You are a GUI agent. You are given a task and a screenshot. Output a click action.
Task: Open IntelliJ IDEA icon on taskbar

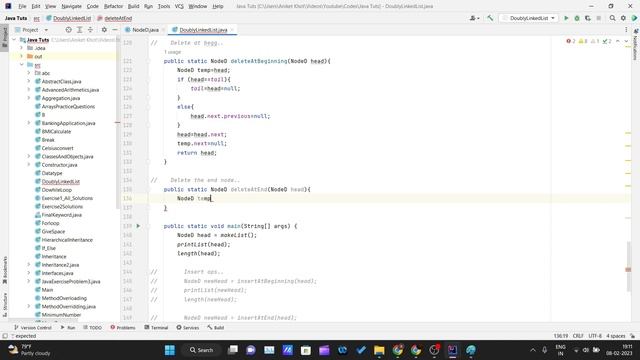click(x=452, y=350)
